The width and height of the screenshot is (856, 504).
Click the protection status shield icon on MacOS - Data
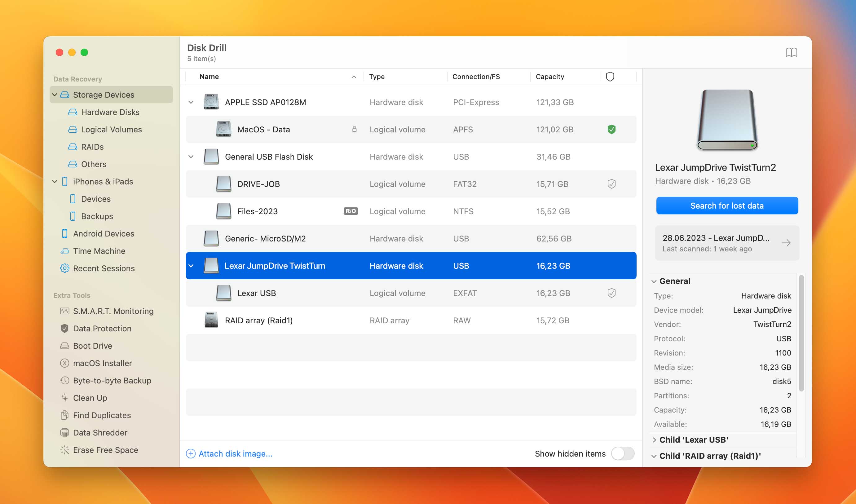[x=611, y=129]
